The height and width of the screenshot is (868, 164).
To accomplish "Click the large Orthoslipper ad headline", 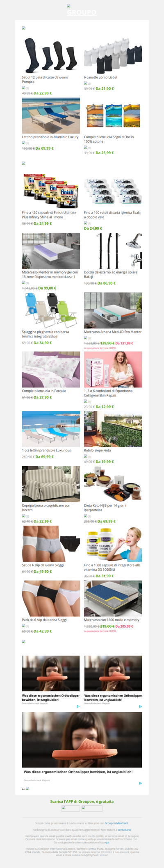I will [78, 772].
